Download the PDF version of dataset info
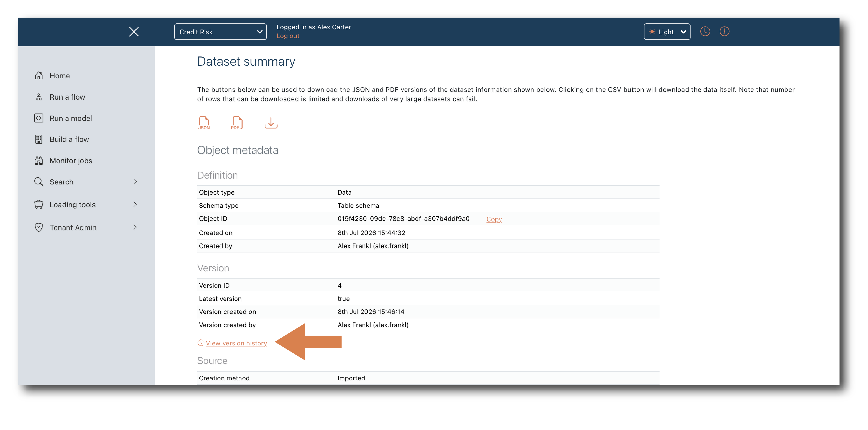Viewport: 868px width, 430px height. click(237, 123)
